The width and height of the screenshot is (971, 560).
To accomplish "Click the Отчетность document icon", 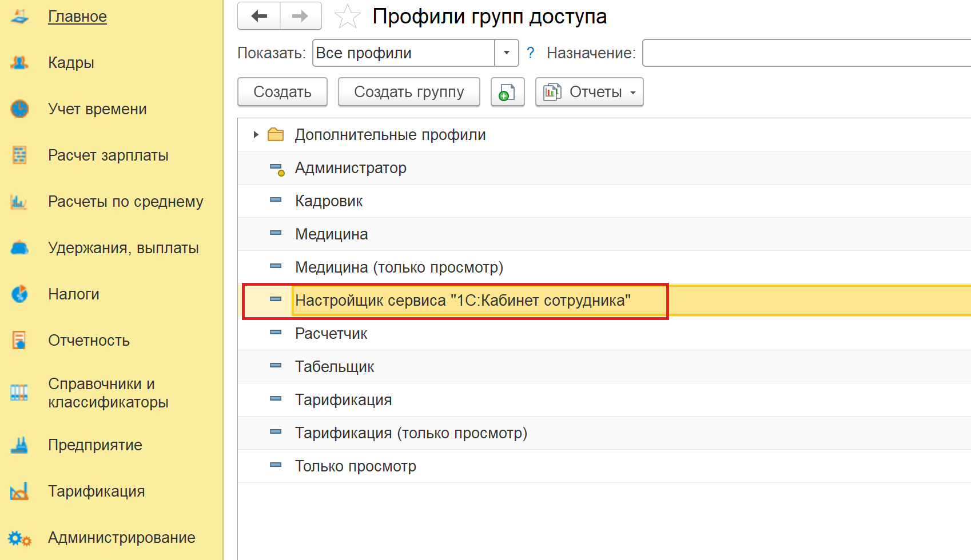I will coord(19,341).
